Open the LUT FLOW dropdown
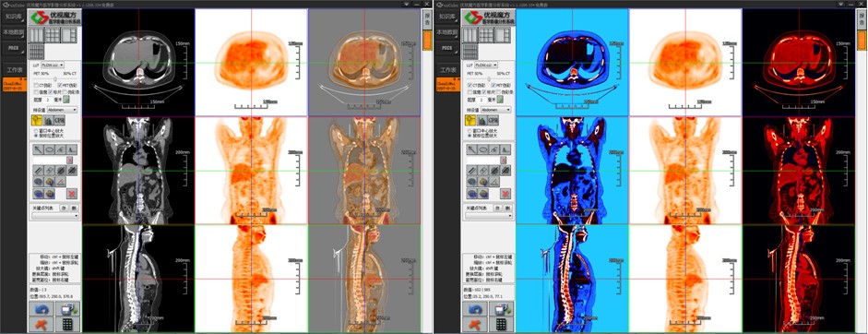This screenshot has height=334, width=868. (53, 65)
